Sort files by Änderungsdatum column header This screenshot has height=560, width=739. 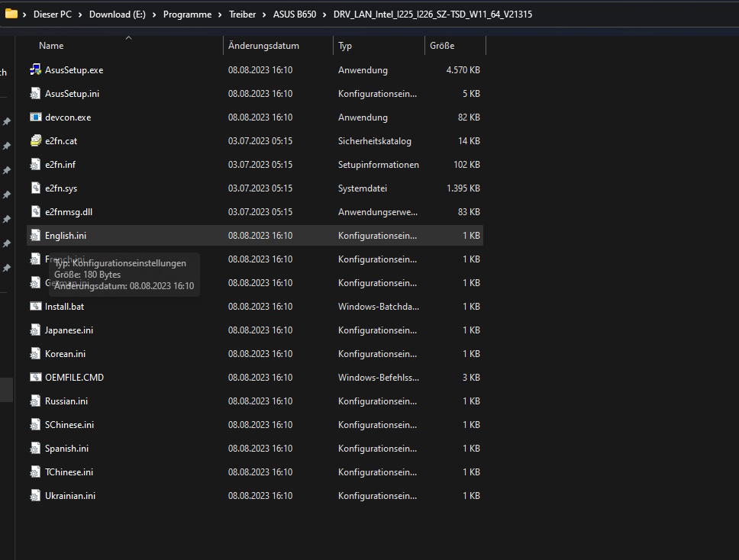tap(263, 46)
